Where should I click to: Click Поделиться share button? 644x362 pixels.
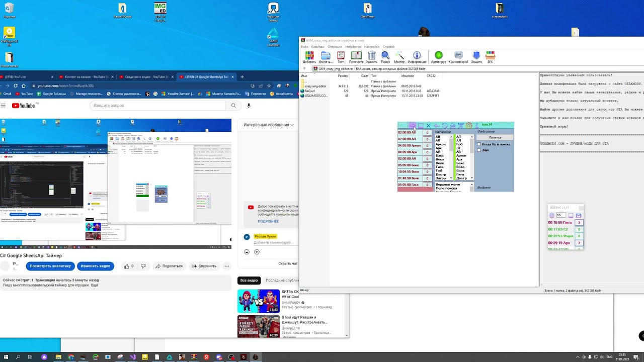pos(169,266)
